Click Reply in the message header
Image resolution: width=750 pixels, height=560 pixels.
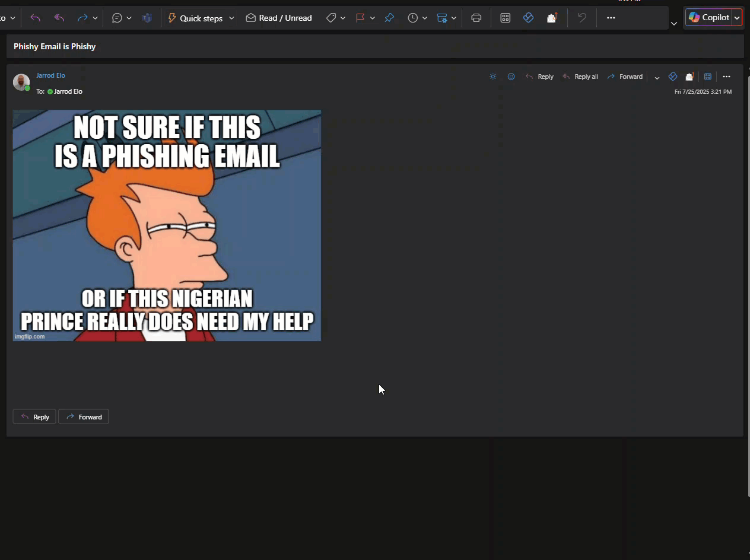point(540,77)
